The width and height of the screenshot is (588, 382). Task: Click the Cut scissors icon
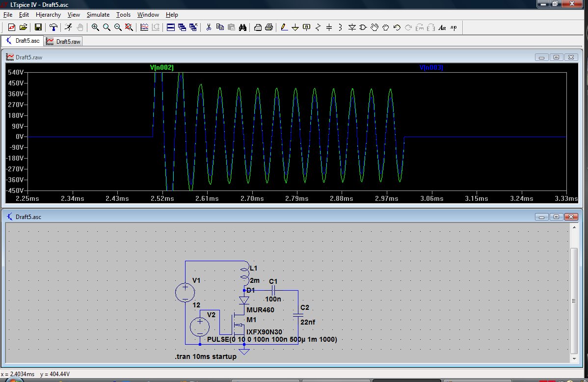click(x=208, y=27)
